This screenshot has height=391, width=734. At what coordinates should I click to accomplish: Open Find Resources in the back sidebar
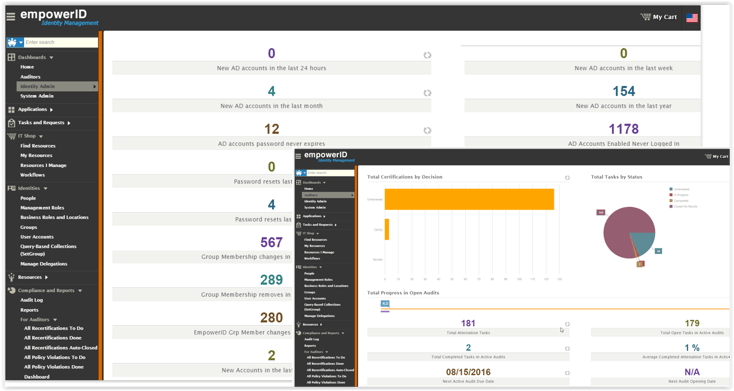click(37, 146)
